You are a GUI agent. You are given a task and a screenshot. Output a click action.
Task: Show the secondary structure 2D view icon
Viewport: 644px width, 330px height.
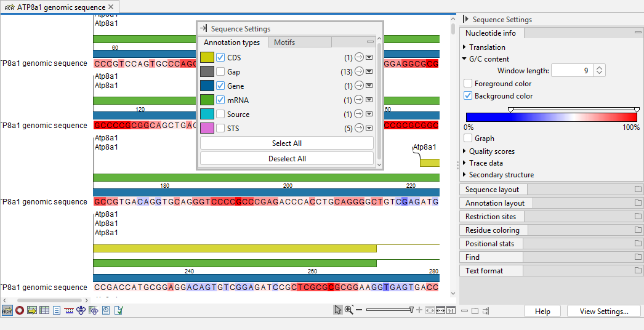[81, 311]
